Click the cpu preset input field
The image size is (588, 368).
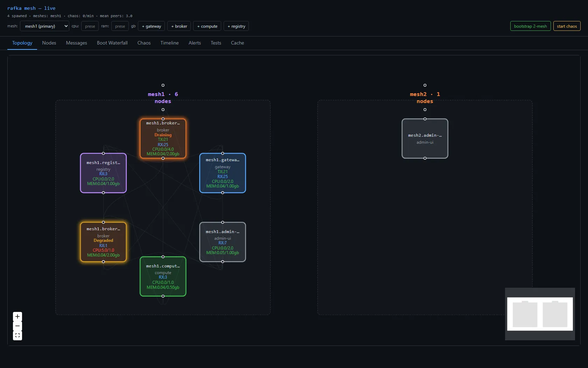(x=90, y=26)
